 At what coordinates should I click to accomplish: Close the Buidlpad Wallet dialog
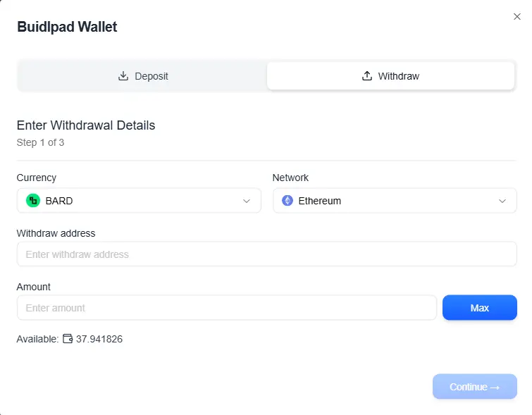click(x=516, y=17)
